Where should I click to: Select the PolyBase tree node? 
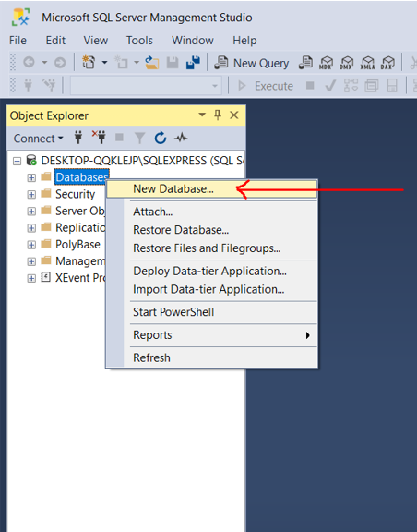[77, 244]
